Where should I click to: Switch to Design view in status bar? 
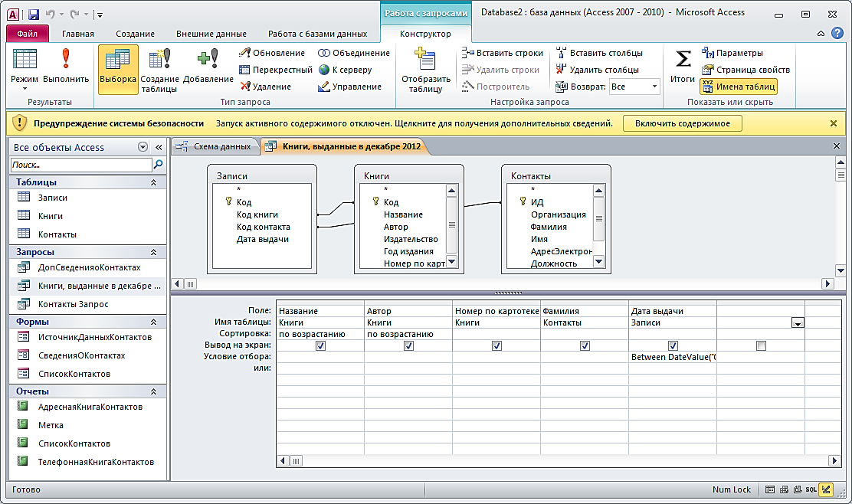pyautogui.click(x=826, y=489)
